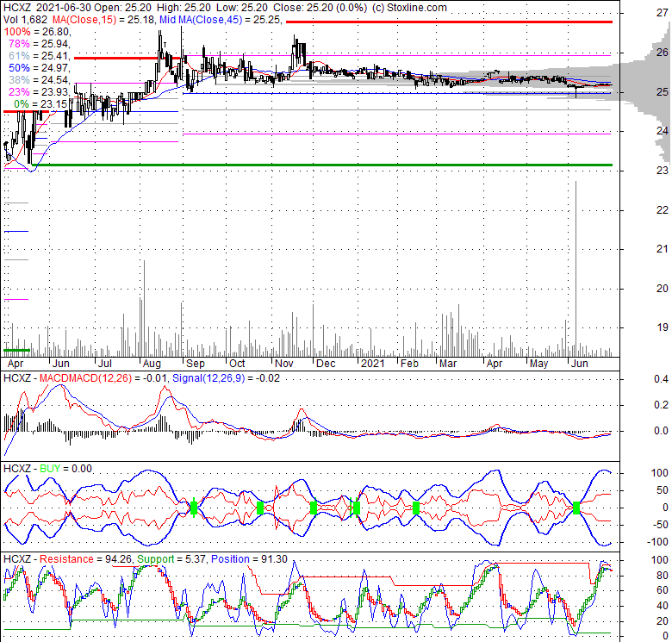This screenshot has width=672, height=642.
Task: Click the 'Oct' month label
Action: pos(237,364)
